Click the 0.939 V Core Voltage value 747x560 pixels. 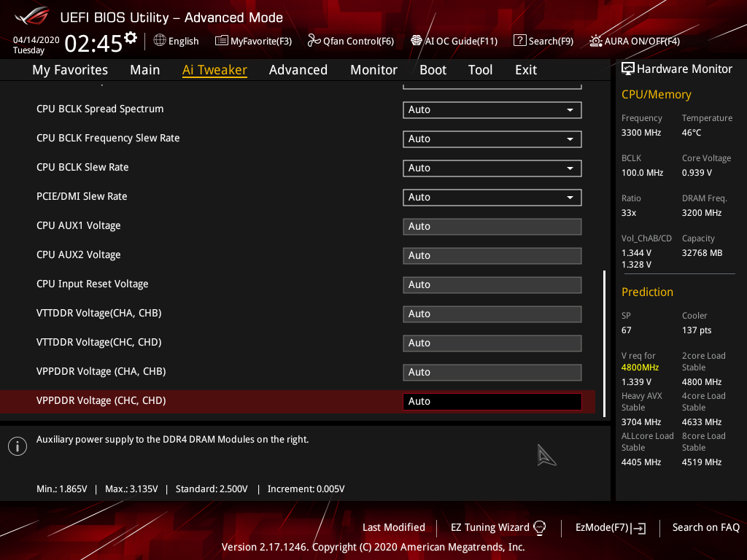(x=697, y=173)
